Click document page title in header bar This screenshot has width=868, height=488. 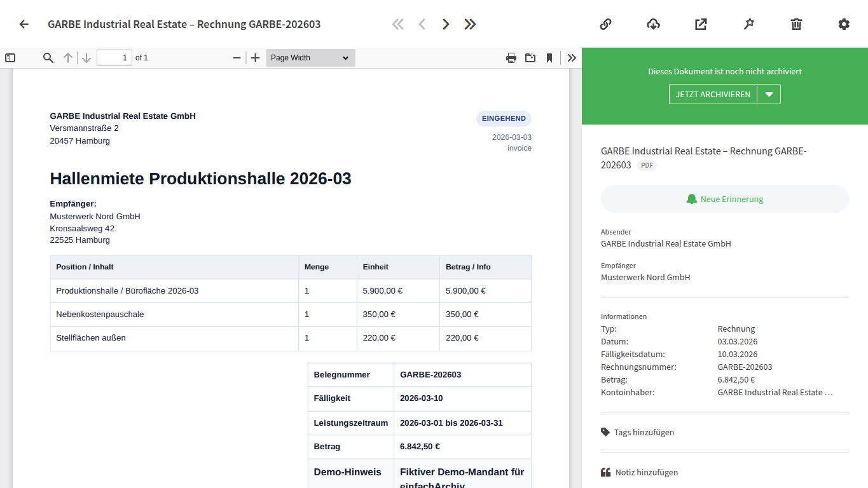(x=184, y=24)
